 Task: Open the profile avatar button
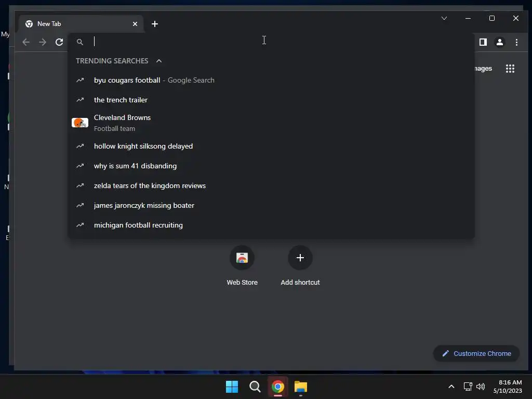point(499,42)
